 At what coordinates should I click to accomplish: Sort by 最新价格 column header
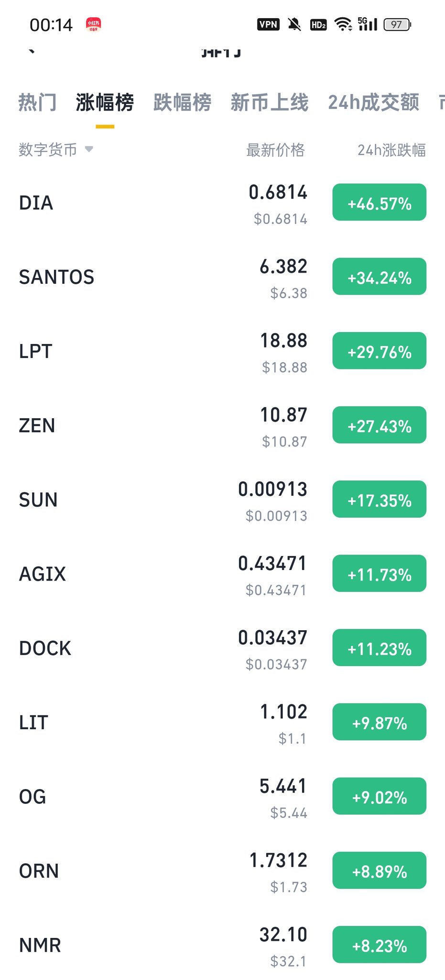coord(275,150)
